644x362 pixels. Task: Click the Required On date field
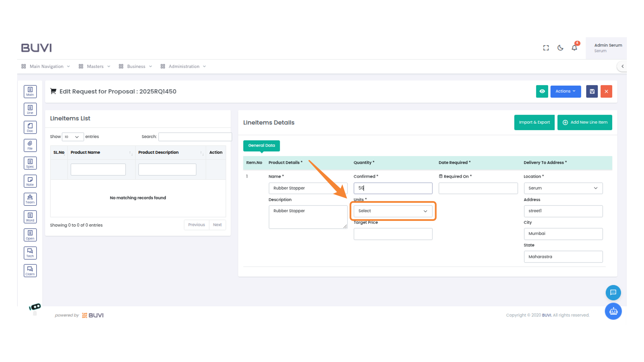[478, 188]
